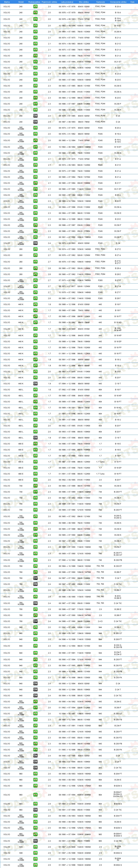The width and height of the screenshot is (138, 868).
Task: Click the petrol icon in the 260 B 28 A row
Action: click(x=35, y=268)
